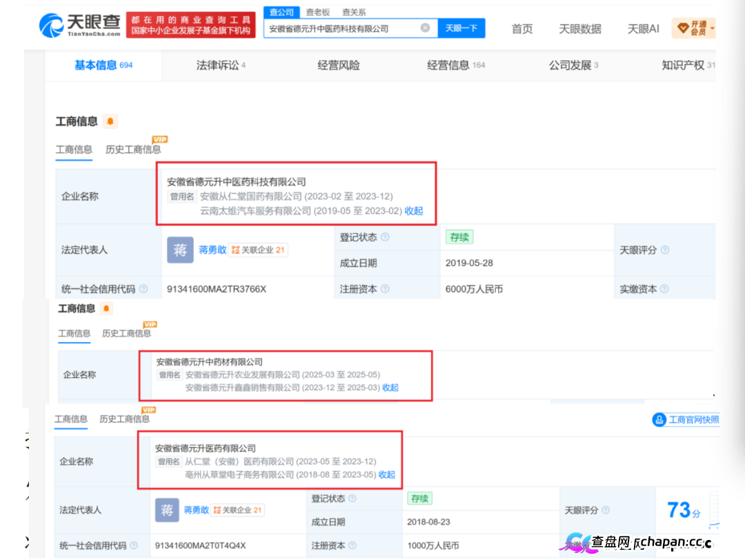Open the TianYanCha logo homepage

pyautogui.click(x=80, y=26)
